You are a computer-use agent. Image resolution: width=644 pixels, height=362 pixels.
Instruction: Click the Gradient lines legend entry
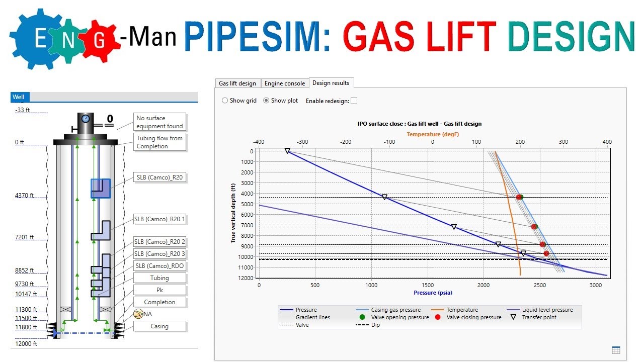tap(305, 317)
